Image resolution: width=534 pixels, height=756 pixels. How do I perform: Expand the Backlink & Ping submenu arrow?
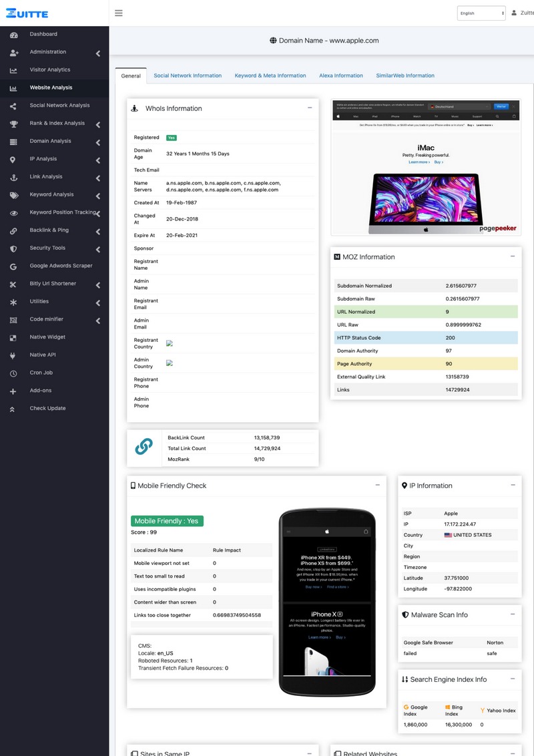pos(98,232)
